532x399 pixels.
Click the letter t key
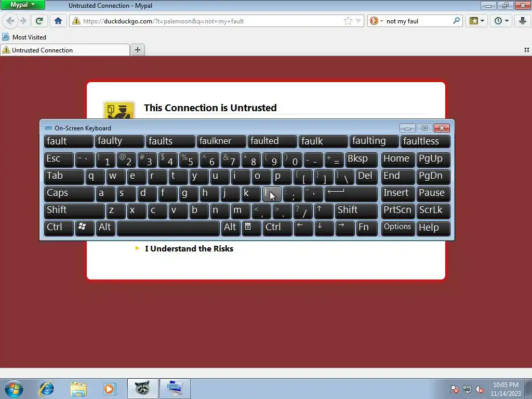coord(178,177)
